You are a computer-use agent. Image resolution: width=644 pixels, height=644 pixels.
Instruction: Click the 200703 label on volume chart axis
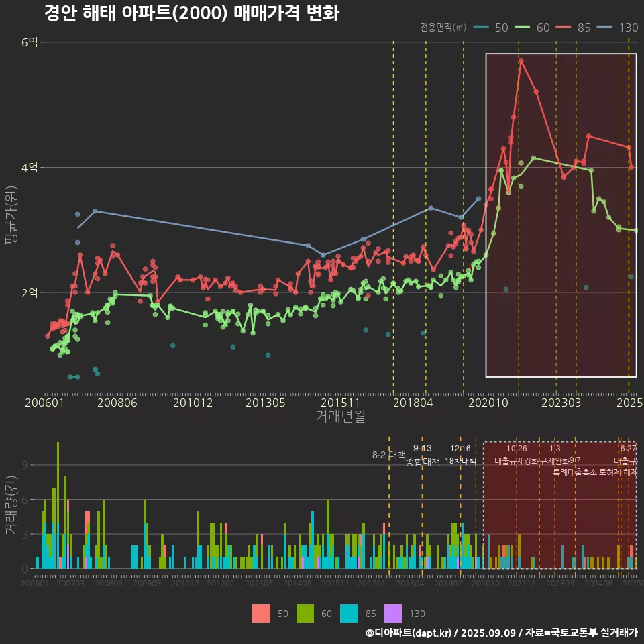[70, 583]
